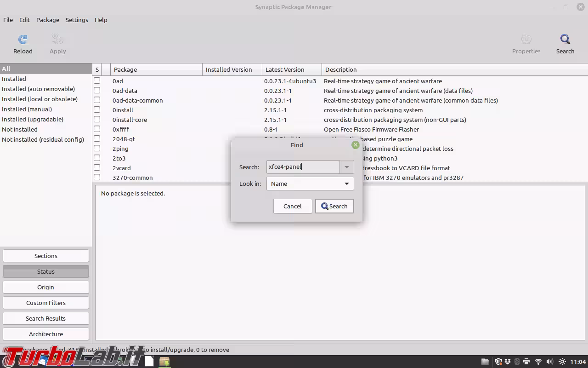
Task: Click the Bluetooth system tray icon
Action: click(x=517, y=362)
